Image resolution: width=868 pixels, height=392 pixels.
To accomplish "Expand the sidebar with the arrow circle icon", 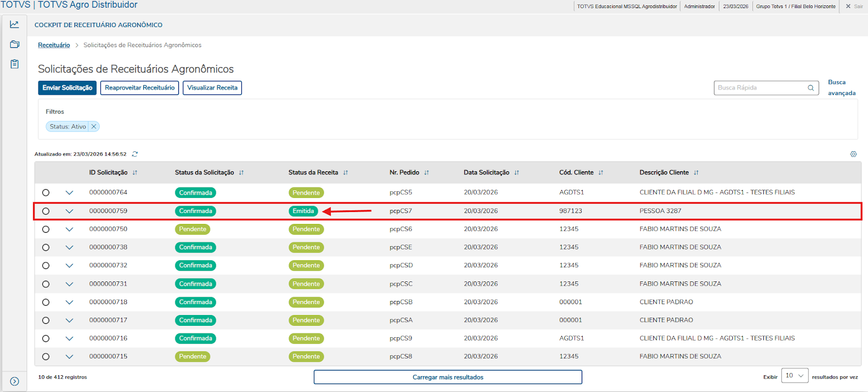I will [x=15, y=381].
